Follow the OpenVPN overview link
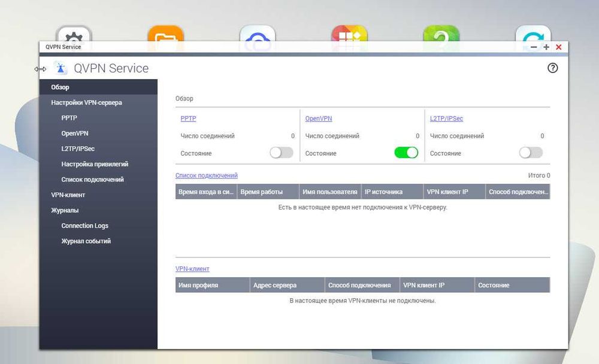 [x=319, y=119]
